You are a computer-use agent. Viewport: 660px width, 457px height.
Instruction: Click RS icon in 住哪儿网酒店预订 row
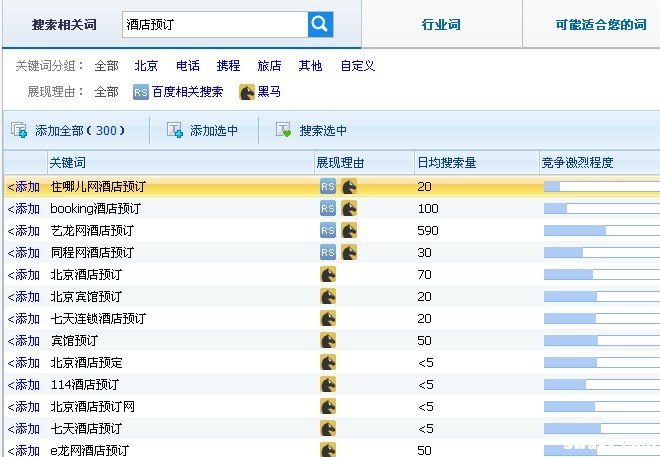coord(328,186)
